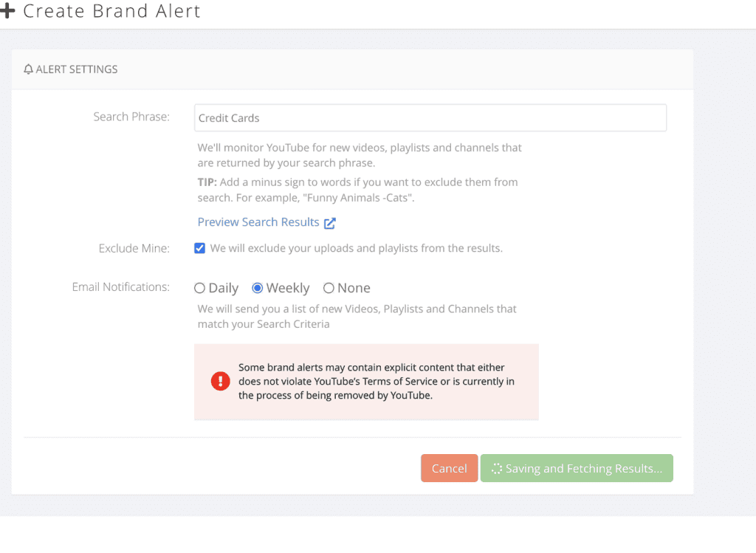This screenshot has height=553, width=756.
Task: Choose None for email notifications
Action: 329,288
